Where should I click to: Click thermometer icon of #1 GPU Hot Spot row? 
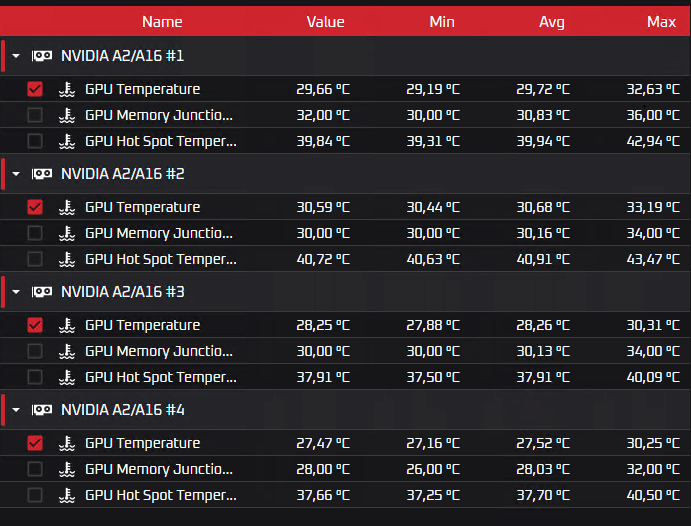click(67, 141)
